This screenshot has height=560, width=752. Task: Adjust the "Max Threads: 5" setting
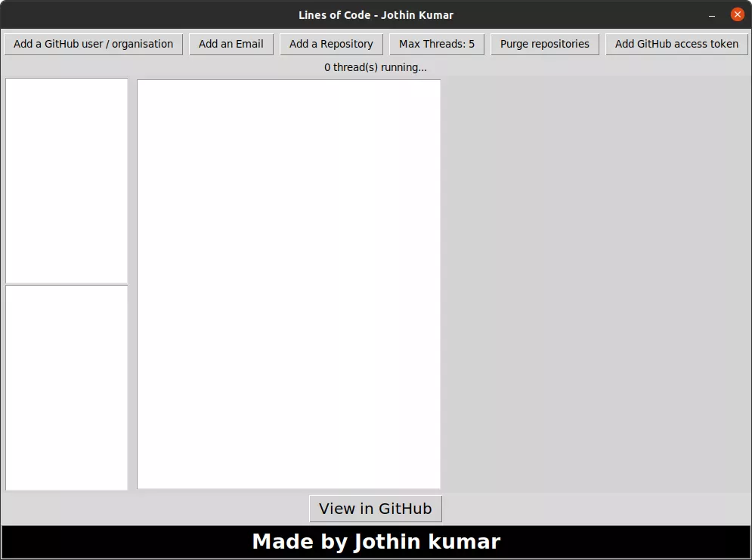[x=437, y=44]
